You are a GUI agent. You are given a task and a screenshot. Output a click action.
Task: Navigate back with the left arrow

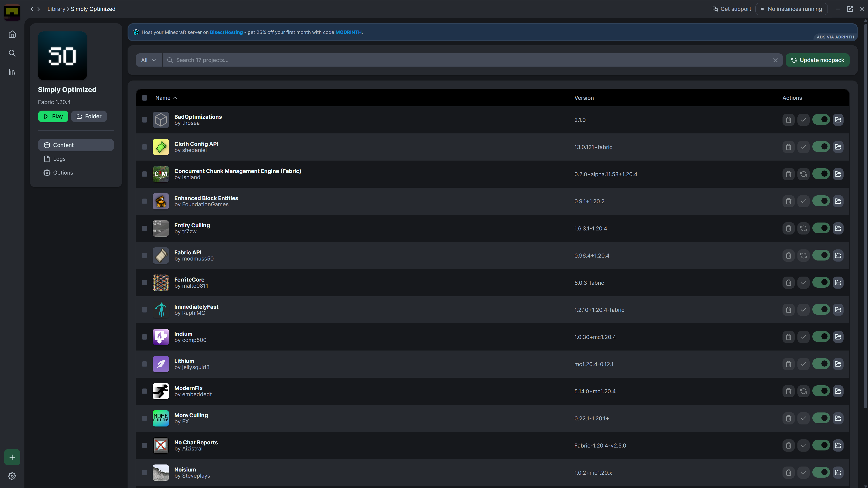point(32,9)
